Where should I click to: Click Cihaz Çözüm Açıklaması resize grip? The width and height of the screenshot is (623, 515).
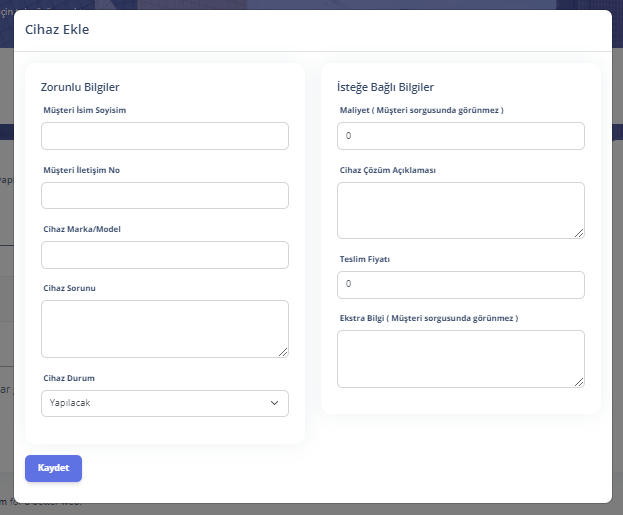(579, 233)
